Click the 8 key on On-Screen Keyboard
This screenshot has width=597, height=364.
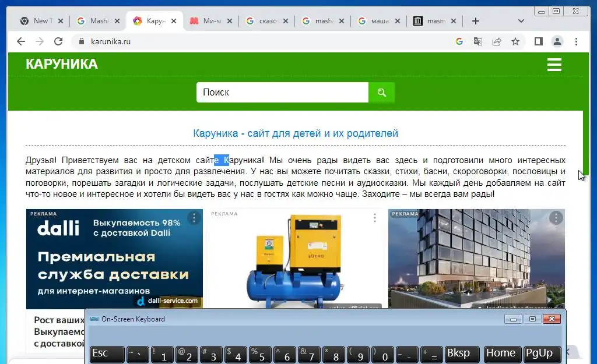[x=333, y=355]
